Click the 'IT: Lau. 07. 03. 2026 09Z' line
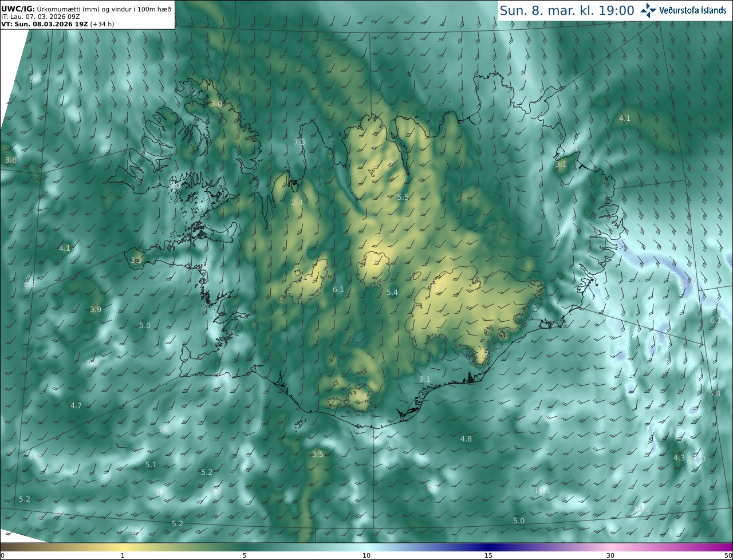 tap(41, 17)
